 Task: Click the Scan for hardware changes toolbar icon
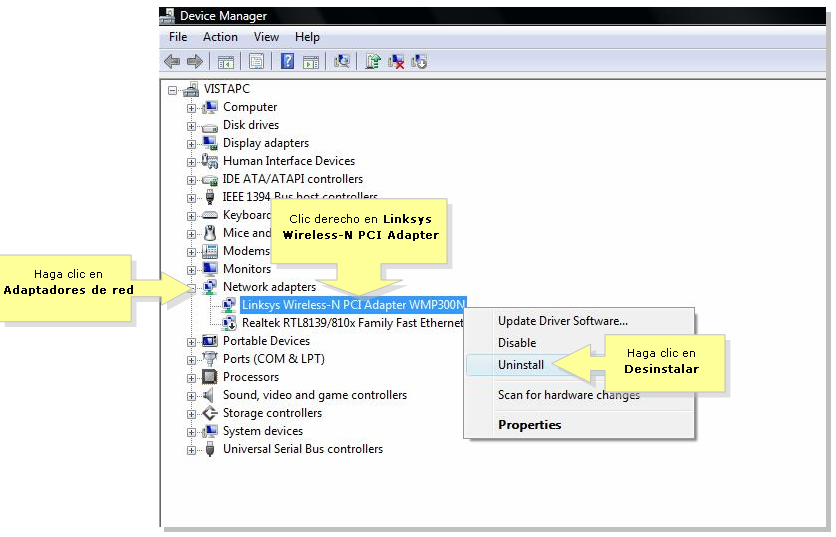pos(342,62)
